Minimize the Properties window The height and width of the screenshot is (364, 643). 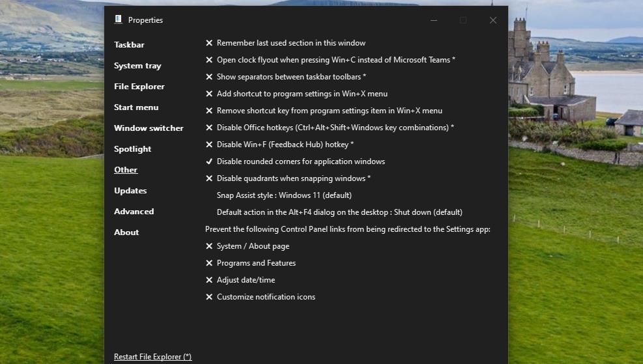[x=434, y=20]
